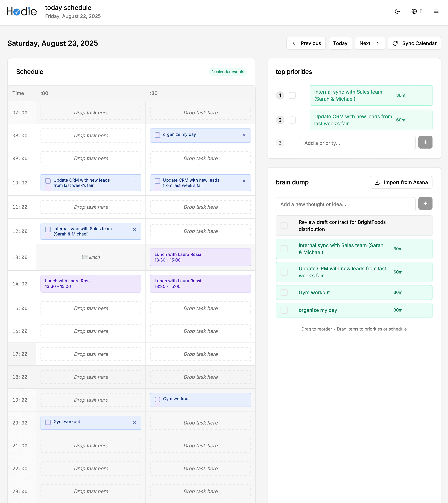The height and width of the screenshot is (503, 448).
Task: Click the plus icon next to priority slot 3
Action: pos(425,142)
